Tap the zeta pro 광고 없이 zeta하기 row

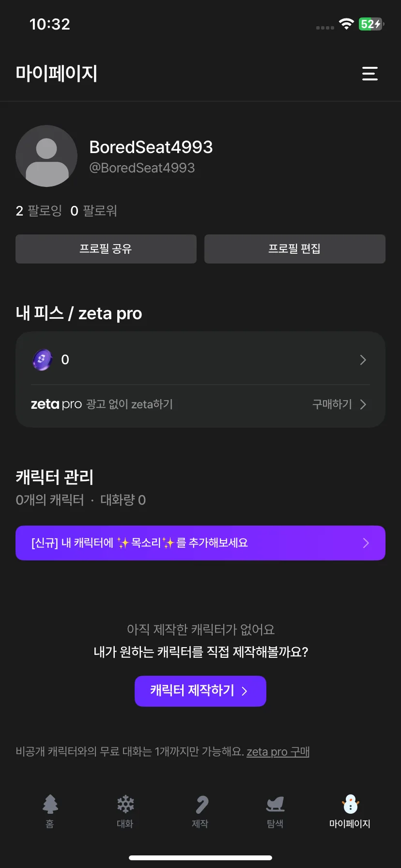(x=200, y=404)
